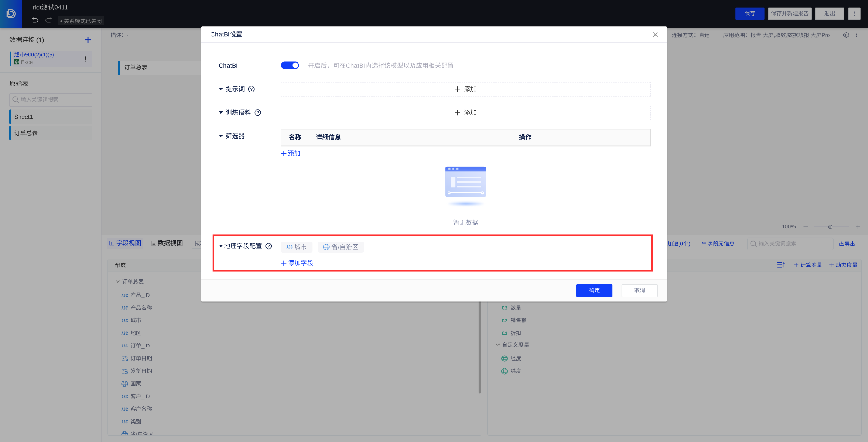Select the 字段视图 tab
This screenshot has width=868, height=442.
click(125, 243)
